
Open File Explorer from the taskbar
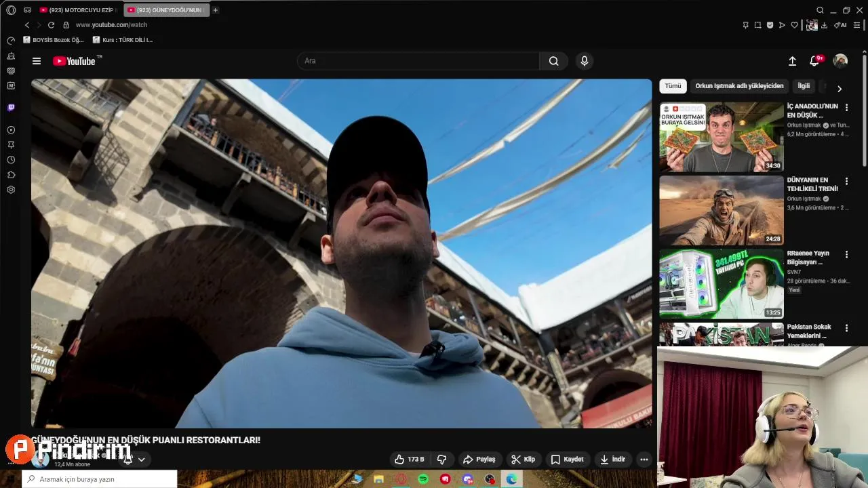378,479
